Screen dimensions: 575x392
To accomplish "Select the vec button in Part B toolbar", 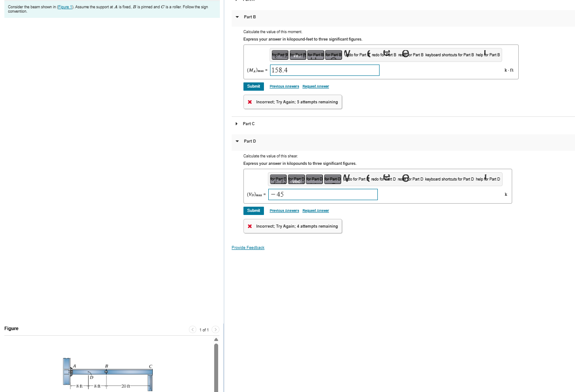I will [298, 55].
